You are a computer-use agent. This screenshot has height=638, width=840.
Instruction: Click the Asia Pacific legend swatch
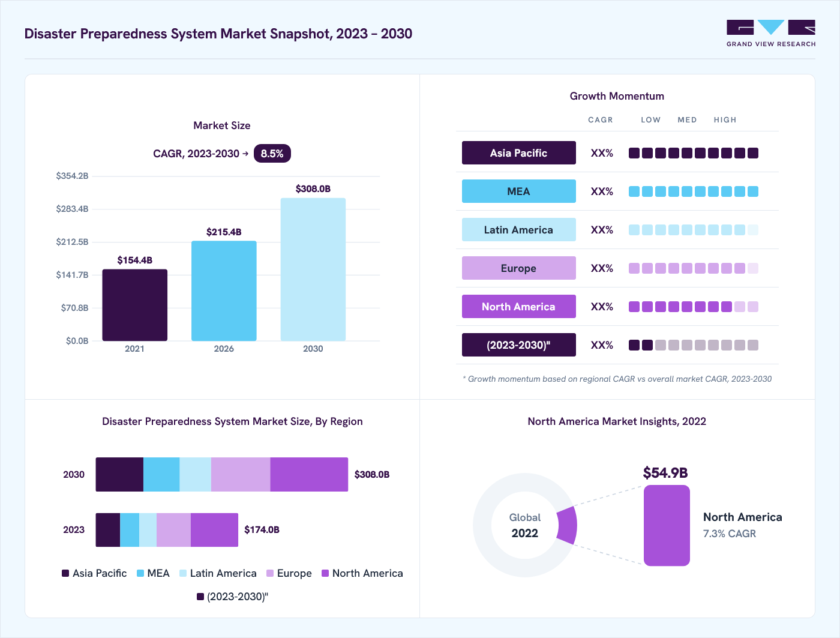65,573
